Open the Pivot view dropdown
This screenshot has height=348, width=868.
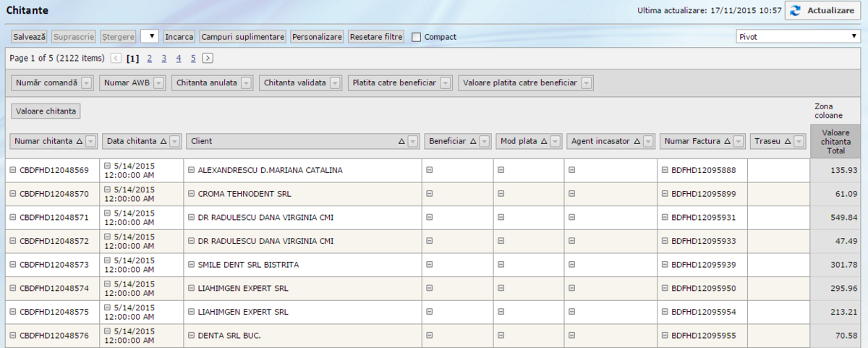pyautogui.click(x=798, y=36)
